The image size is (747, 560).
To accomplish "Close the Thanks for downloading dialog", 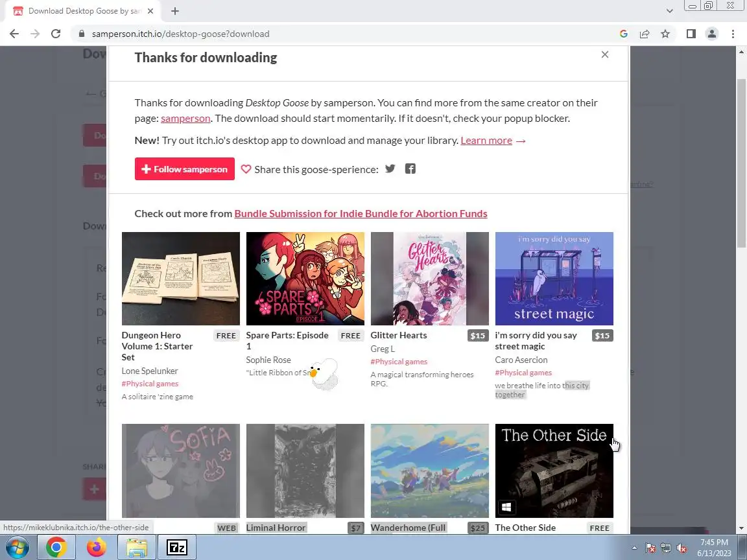I will tap(605, 54).
